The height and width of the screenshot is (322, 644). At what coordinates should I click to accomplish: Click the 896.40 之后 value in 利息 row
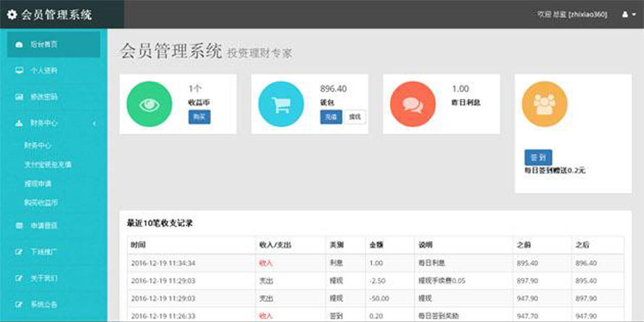point(586,263)
